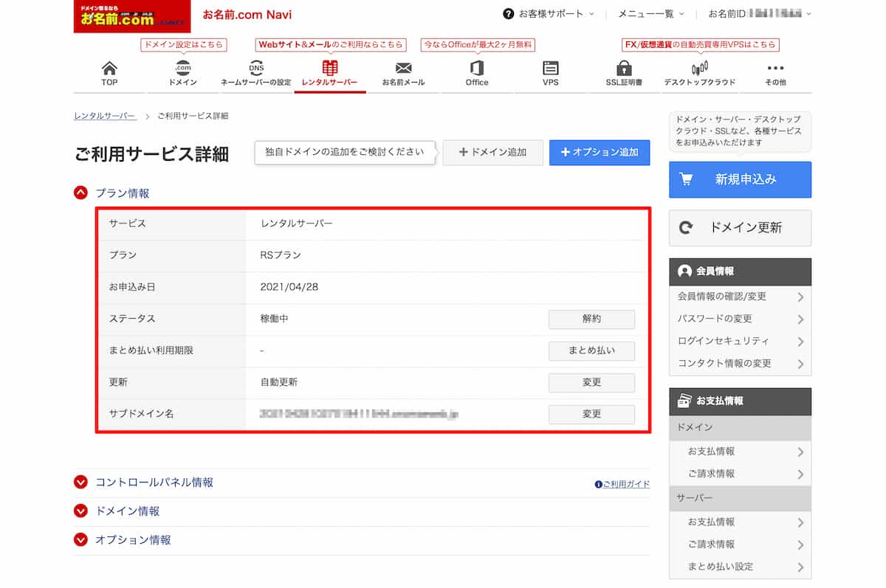This screenshot has height=588, width=886.
Task: Follow the ご利用ガイド link
Action: pyautogui.click(x=622, y=485)
